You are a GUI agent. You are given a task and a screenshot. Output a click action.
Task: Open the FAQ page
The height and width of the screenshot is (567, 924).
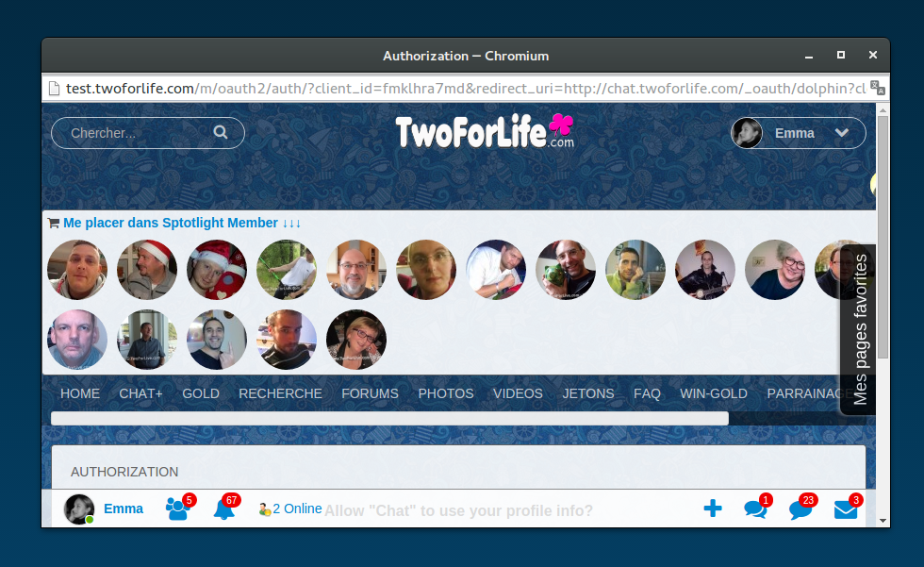(x=647, y=393)
